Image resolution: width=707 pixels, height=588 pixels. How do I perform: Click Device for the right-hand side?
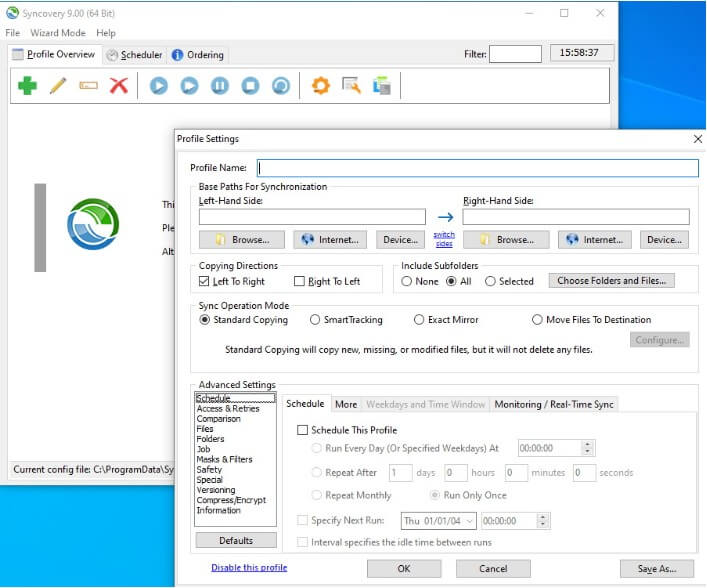[x=665, y=240]
